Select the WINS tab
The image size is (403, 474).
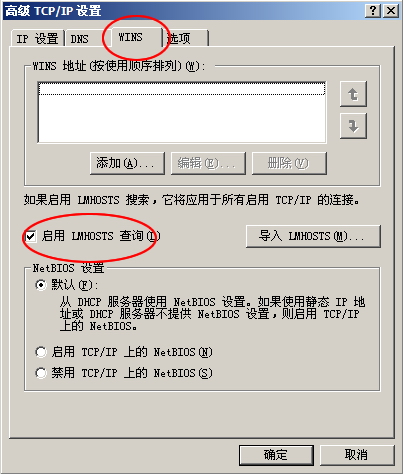(x=131, y=37)
